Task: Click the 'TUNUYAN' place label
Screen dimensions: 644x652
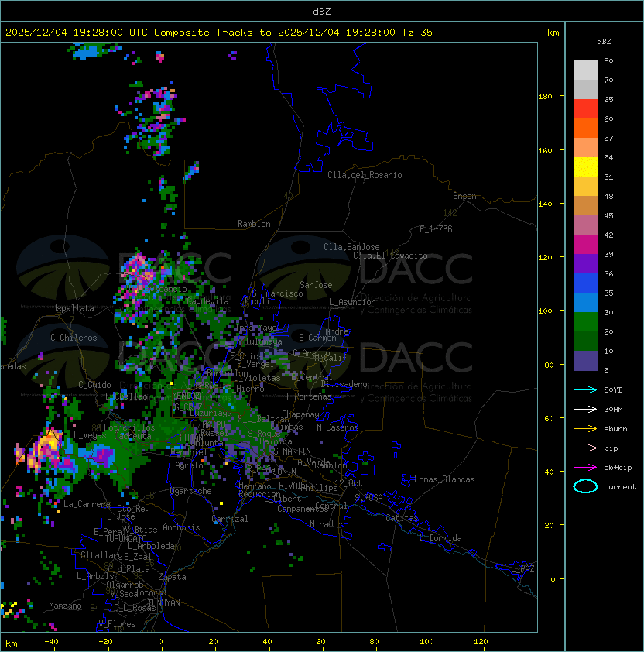Action: [x=164, y=603]
